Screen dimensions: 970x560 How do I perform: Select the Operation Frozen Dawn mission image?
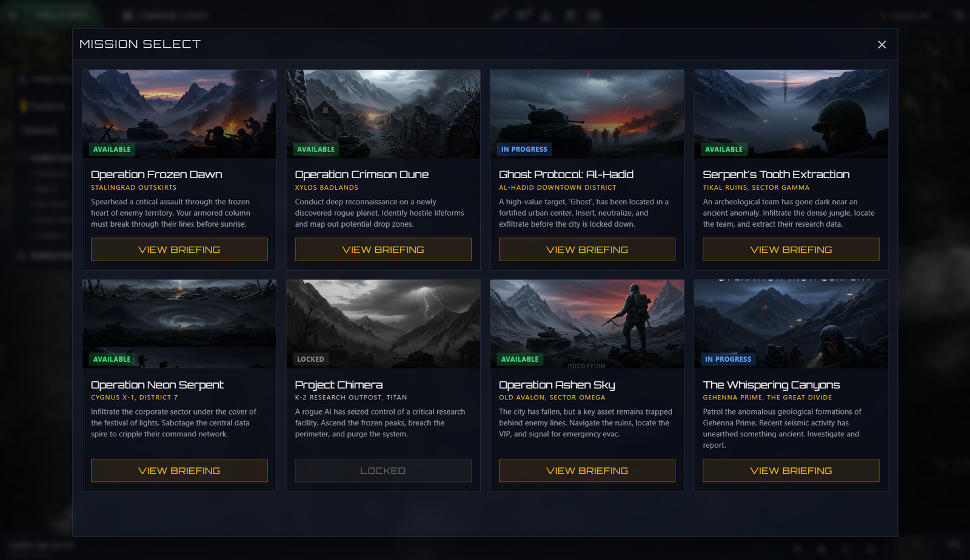coord(179,109)
